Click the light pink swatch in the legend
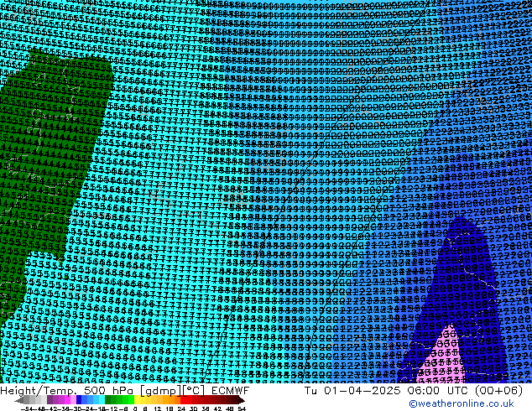The width and height of the screenshot is (532, 411). tap(73, 400)
